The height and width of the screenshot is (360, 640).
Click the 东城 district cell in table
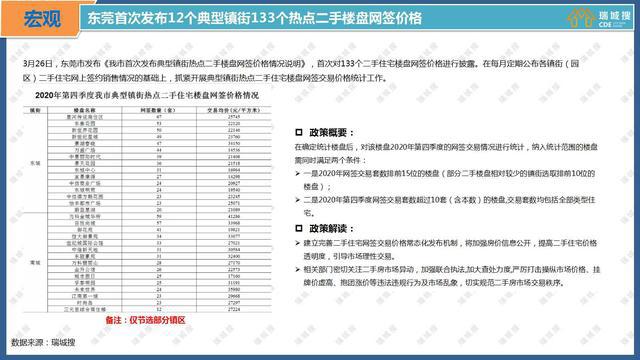coord(36,163)
